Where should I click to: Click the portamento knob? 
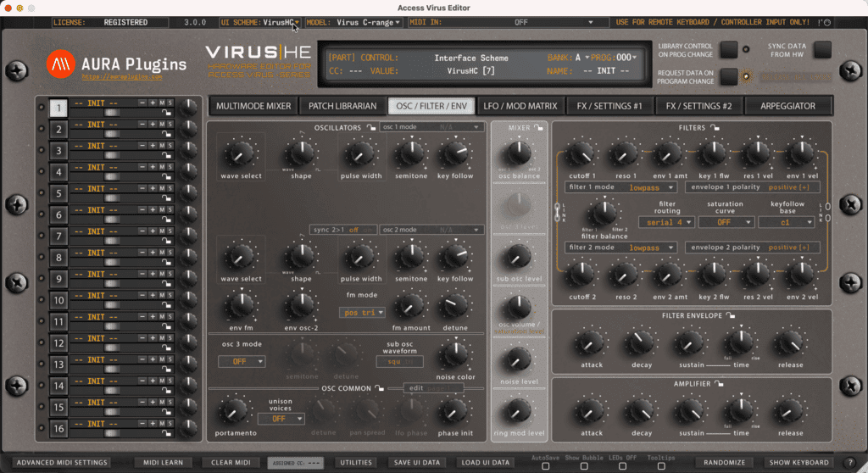[x=234, y=411]
